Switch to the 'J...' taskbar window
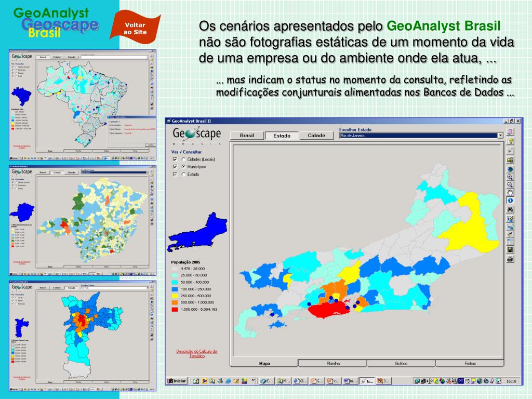 [x=383, y=381]
